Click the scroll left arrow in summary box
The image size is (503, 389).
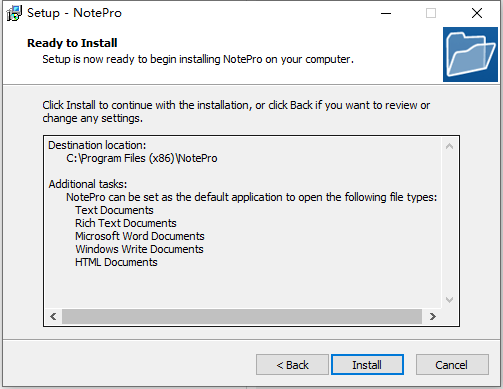pos(53,316)
